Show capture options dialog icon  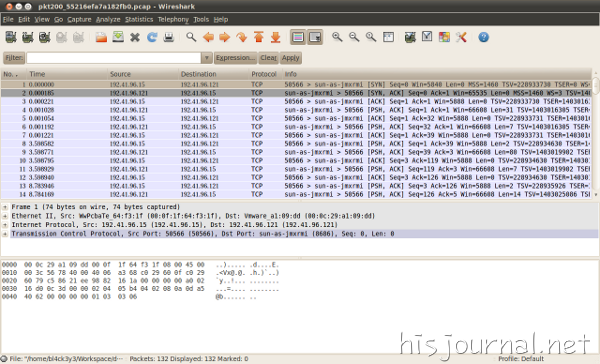click(28, 37)
